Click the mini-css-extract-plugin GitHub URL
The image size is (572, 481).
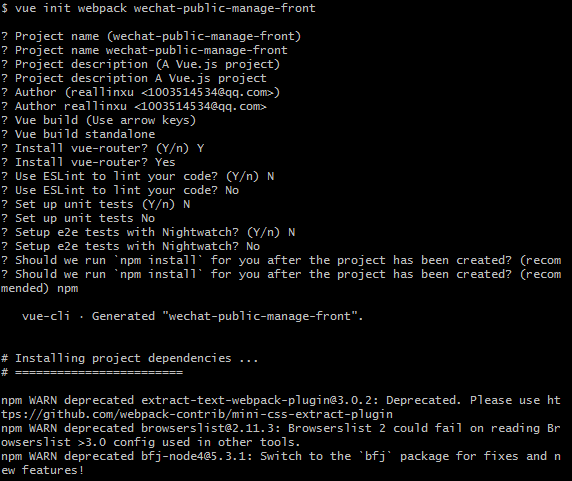(x=197, y=415)
